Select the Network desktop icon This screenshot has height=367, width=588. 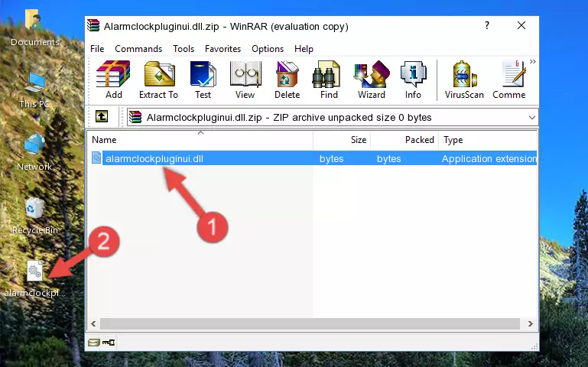click(x=34, y=153)
